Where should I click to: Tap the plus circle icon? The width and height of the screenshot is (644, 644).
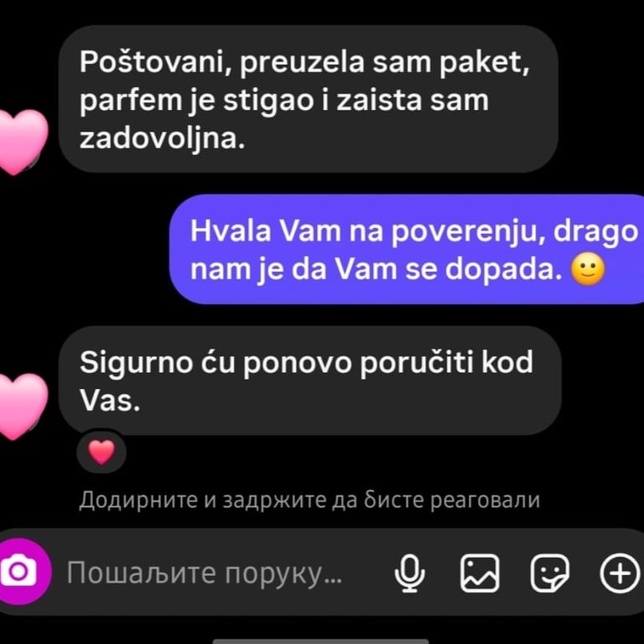tap(620, 573)
